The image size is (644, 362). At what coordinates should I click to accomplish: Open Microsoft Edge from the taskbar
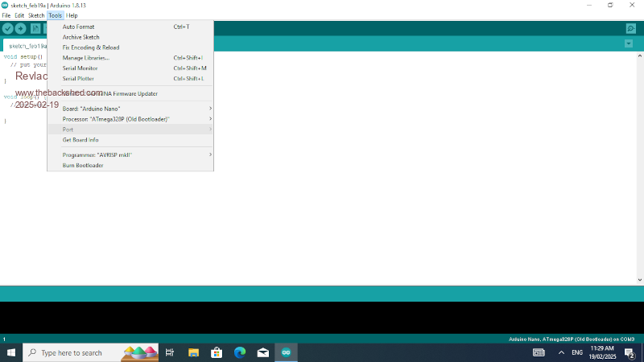(x=240, y=352)
